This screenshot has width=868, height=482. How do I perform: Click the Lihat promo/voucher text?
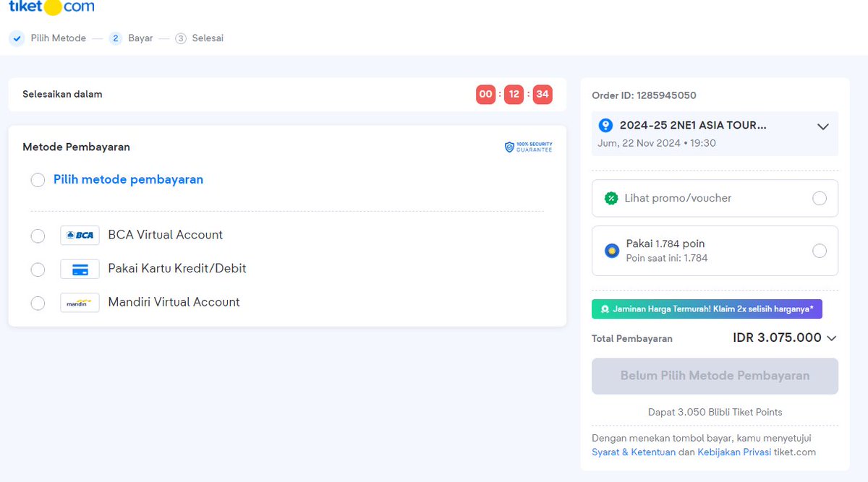coord(678,198)
